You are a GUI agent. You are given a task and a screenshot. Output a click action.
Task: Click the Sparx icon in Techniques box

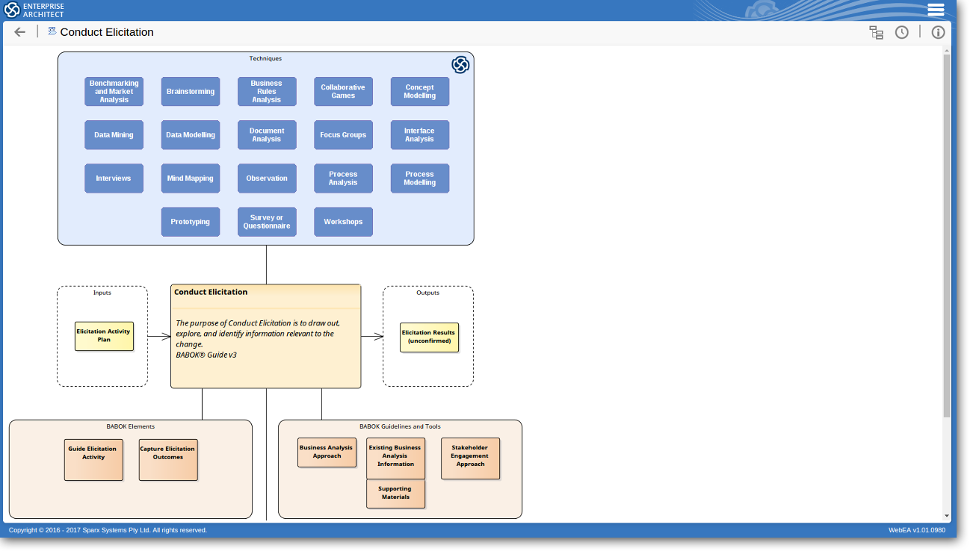tap(460, 65)
